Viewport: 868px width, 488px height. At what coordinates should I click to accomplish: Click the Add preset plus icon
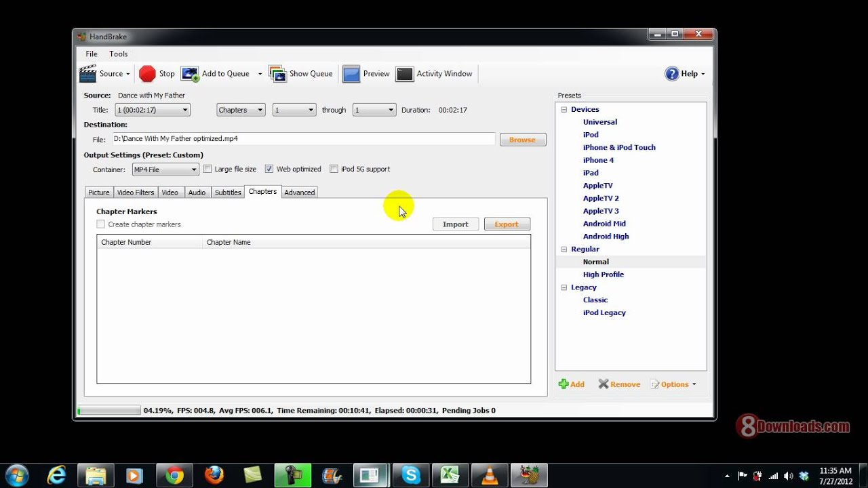pyautogui.click(x=564, y=384)
